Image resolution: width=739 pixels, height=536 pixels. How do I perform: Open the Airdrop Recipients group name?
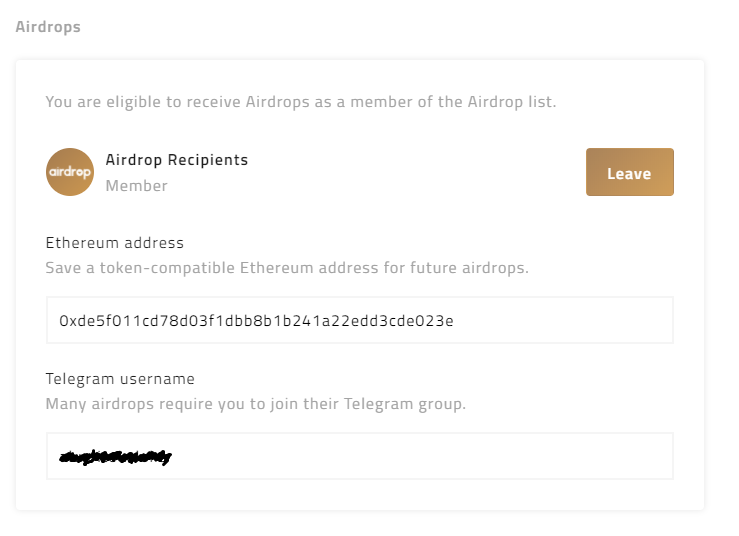[x=176, y=160]
